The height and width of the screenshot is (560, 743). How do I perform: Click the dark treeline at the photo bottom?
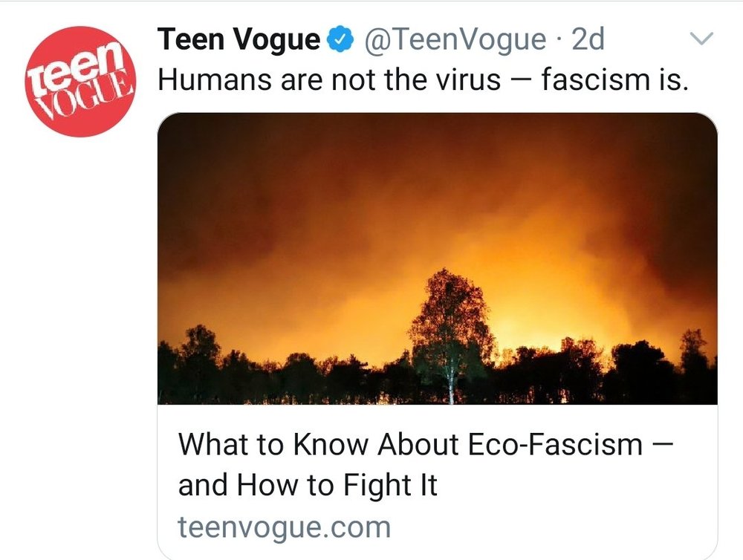click(297, 382)
